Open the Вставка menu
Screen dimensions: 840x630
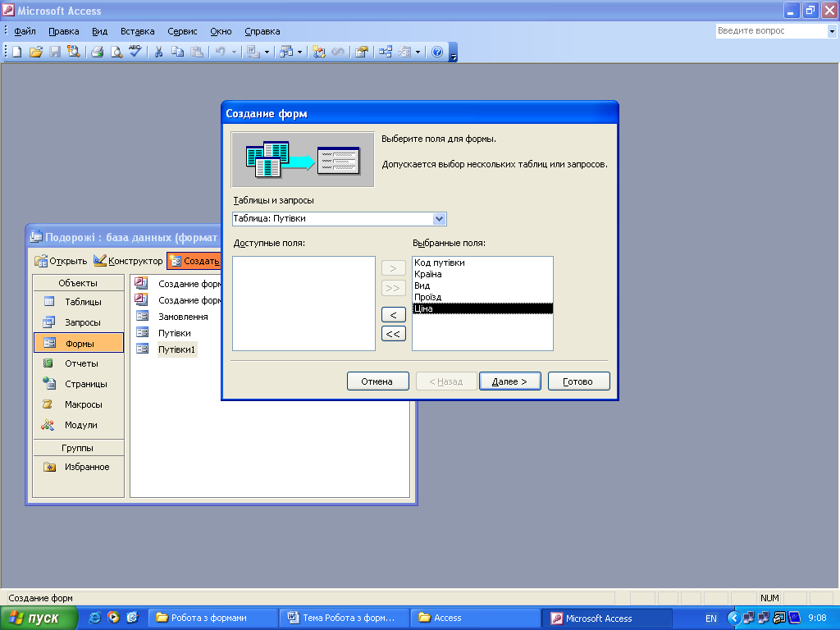coord(138,31)
